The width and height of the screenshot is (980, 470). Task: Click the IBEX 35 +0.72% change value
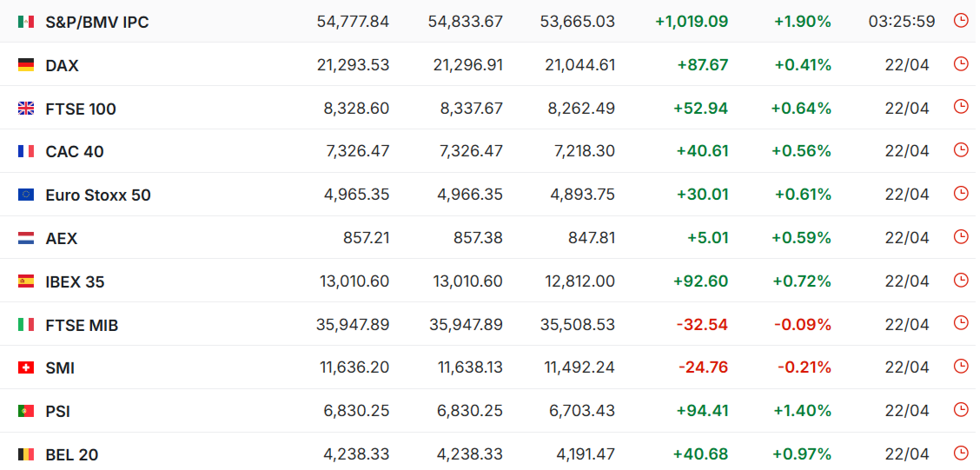[801, 281]
